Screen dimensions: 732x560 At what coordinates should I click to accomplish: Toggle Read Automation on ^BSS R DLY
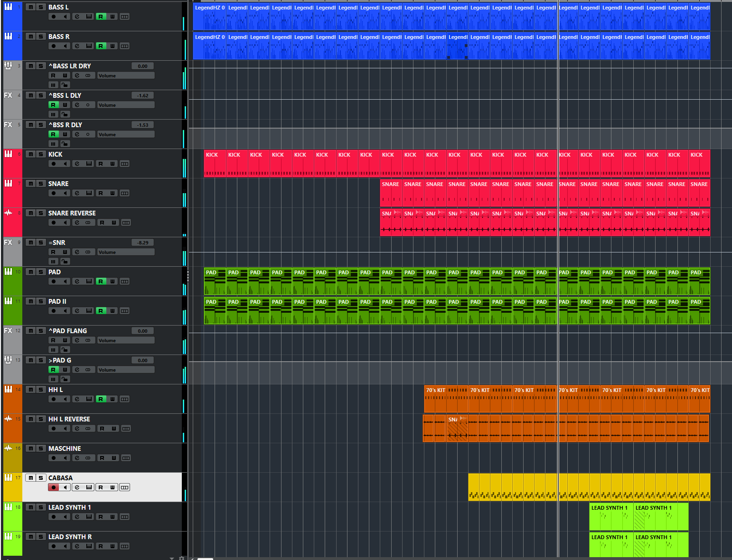(53, 134)
